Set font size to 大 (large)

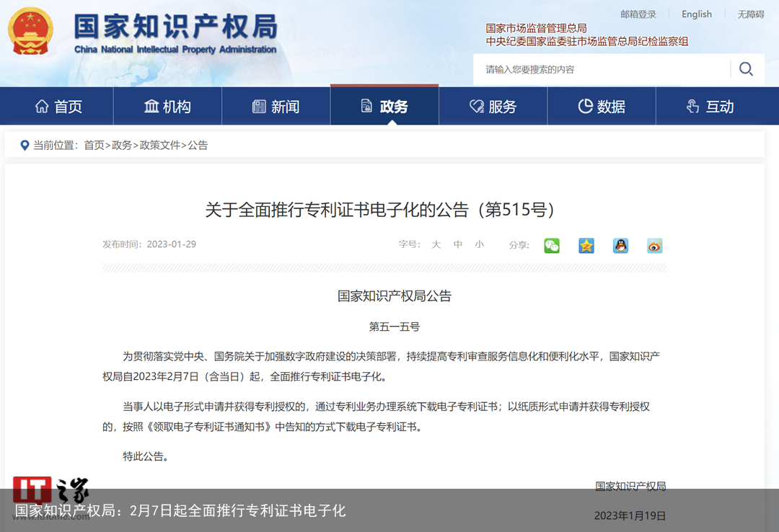coord(436,244)
